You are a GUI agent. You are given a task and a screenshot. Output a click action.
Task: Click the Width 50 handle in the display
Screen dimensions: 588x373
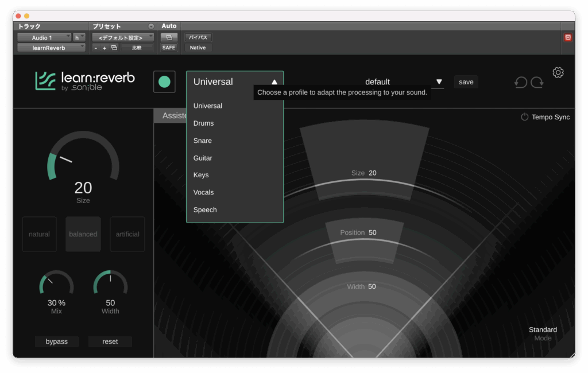point(361,286)
